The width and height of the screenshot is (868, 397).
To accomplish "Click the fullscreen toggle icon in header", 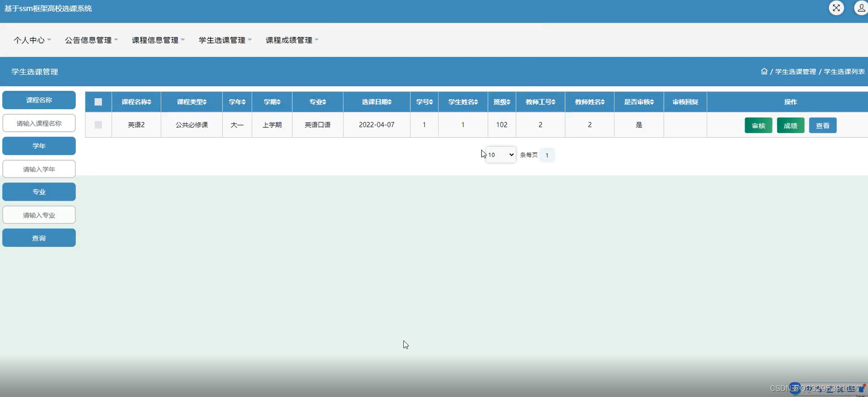I will click(x=836, y=8).
